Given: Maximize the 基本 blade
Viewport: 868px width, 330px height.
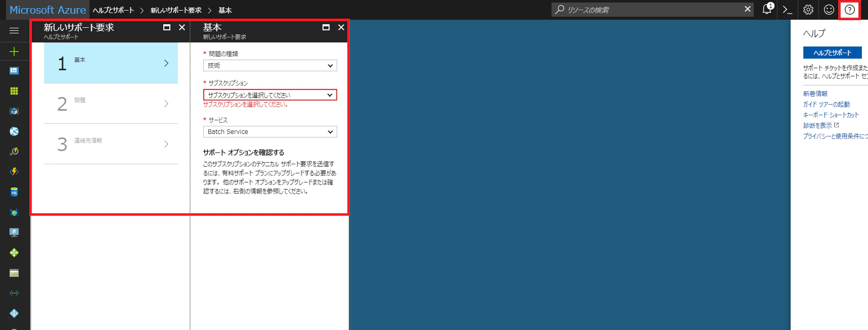Looking at the screenshot, I should point(326,27).
